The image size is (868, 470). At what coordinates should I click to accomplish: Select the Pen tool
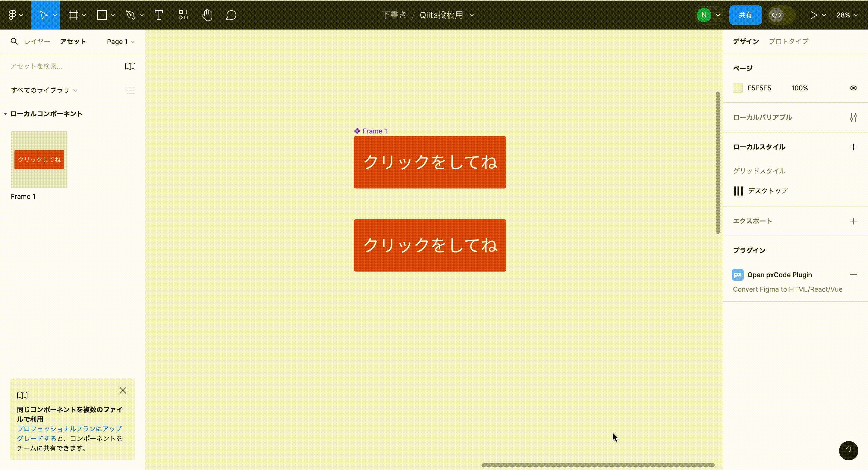point(131,14)
